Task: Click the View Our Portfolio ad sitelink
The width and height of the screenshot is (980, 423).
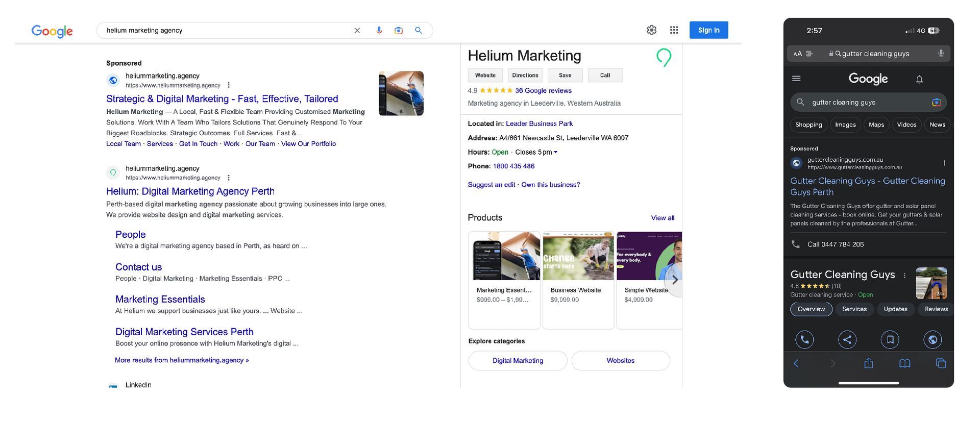Action: click(308, 144)
